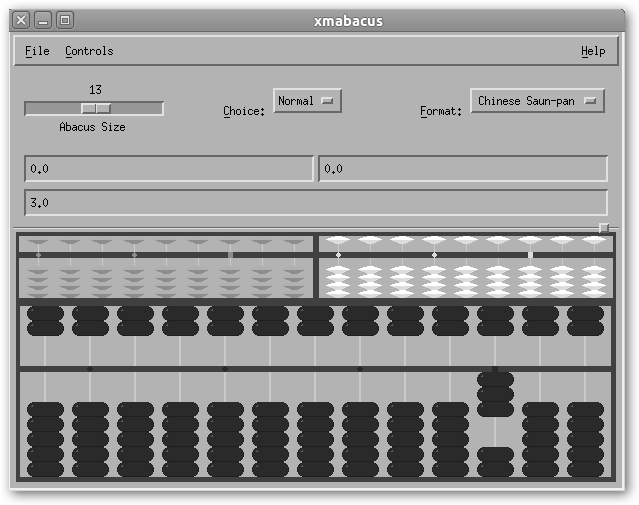Open the File menu
639x505 pixels.
(x=37, y=51)
